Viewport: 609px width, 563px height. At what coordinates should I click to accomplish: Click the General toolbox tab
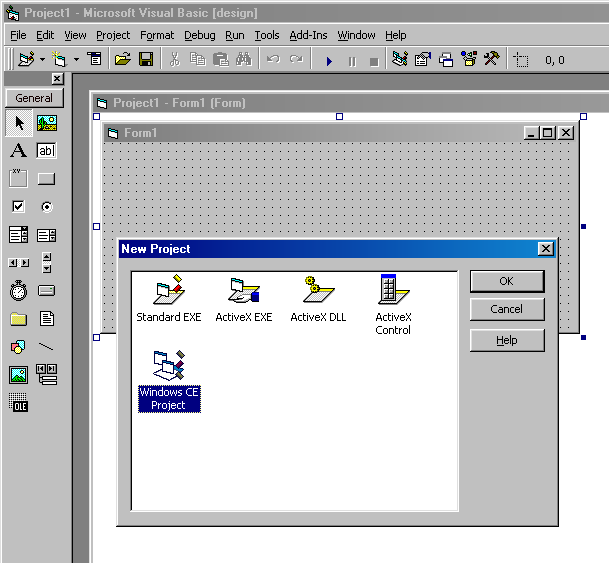(x=34, y=98)
